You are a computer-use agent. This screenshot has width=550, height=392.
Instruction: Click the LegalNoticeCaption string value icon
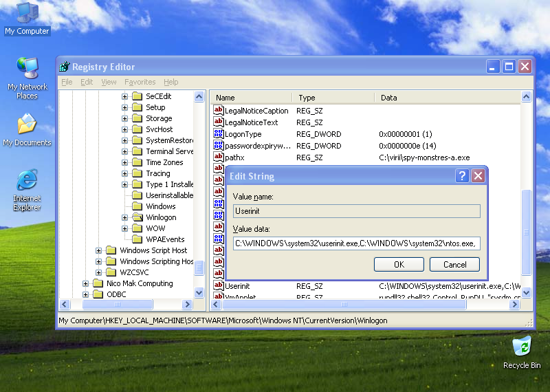pyautogui.click(x=218, y=111)
